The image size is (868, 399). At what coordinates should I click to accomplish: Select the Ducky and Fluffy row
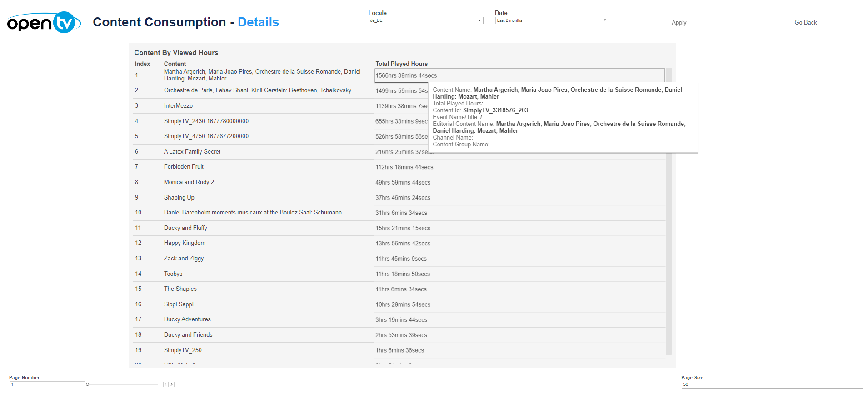(185, 228)
